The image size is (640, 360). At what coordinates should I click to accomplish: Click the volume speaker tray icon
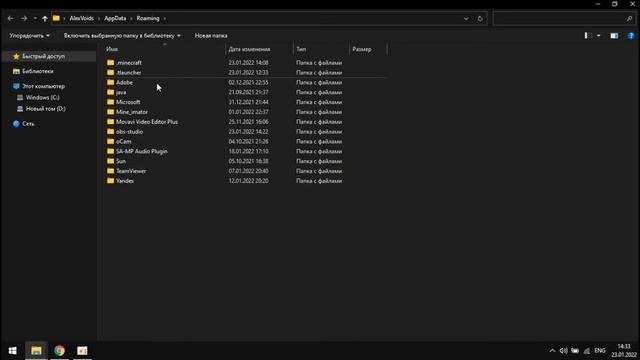pyautogui.click(x=564, y=351)
